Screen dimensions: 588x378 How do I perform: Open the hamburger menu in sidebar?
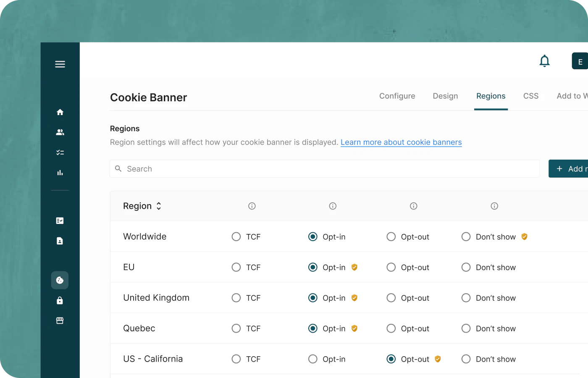[60, 64]
